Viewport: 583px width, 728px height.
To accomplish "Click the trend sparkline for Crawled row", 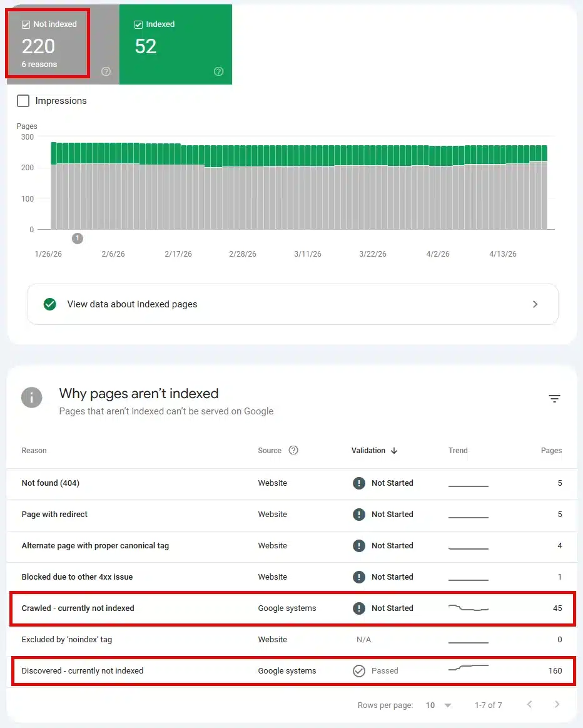I will (x=469, y=608).
